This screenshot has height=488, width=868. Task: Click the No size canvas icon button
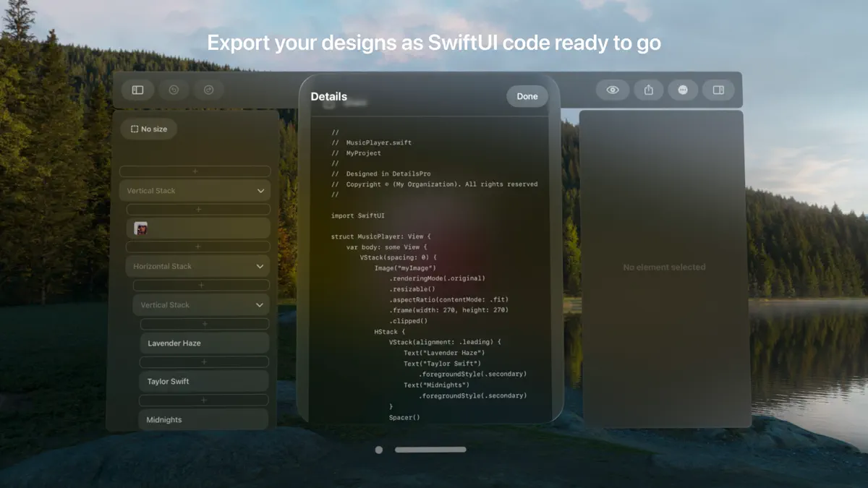tap(148, 129)
